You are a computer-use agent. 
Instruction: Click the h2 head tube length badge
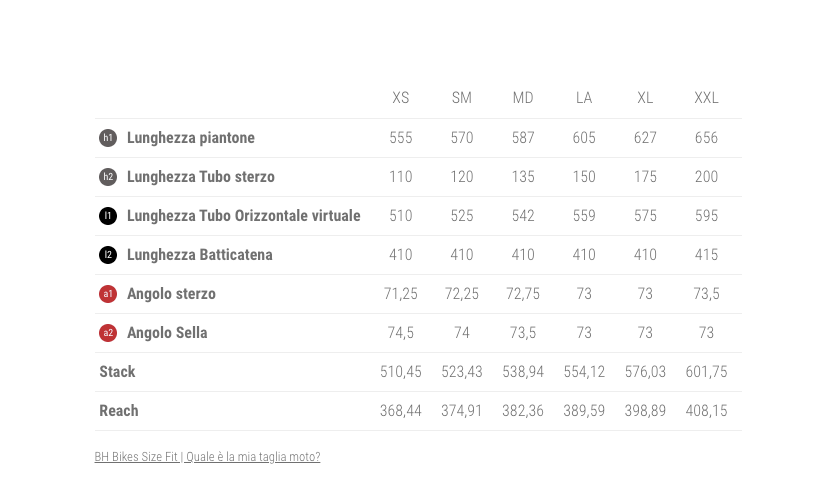(x=108, y=177)
